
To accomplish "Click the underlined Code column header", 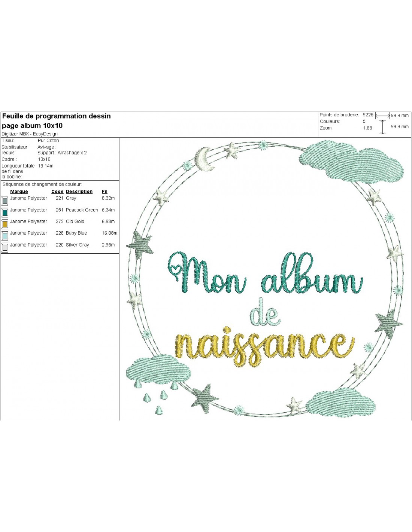I will [x=57, y=192].
